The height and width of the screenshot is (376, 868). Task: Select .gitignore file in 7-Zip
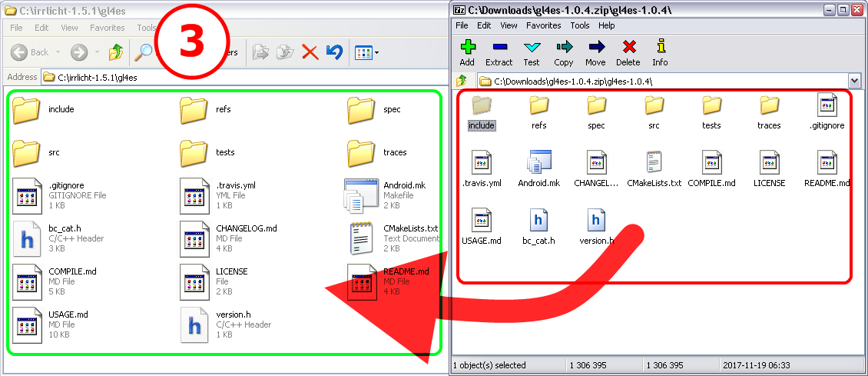(827, 112)
